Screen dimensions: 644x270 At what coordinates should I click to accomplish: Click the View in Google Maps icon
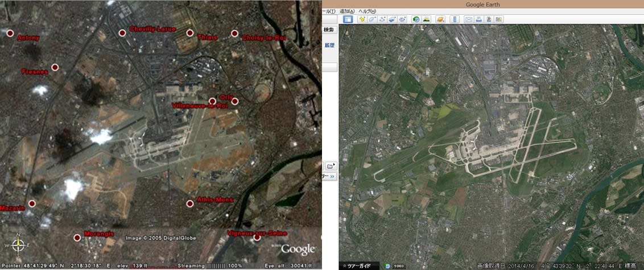pyautogui.click(x=498, y=19)
